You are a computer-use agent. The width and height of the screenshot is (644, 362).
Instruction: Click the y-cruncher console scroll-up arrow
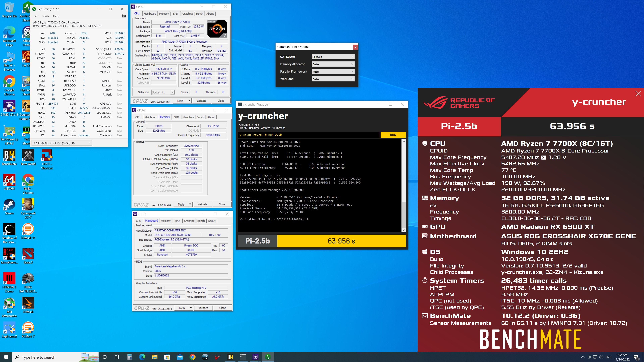(x=404, y=141)
